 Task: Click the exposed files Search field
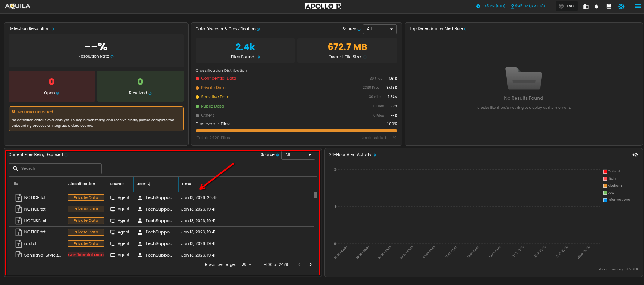[x=55, y=169]
